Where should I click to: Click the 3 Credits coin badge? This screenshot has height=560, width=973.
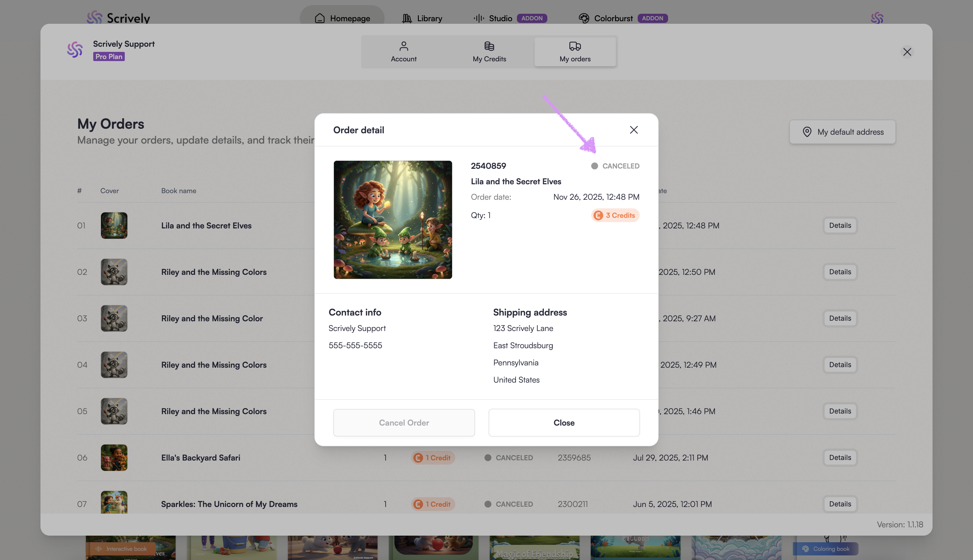coord(615,216)
